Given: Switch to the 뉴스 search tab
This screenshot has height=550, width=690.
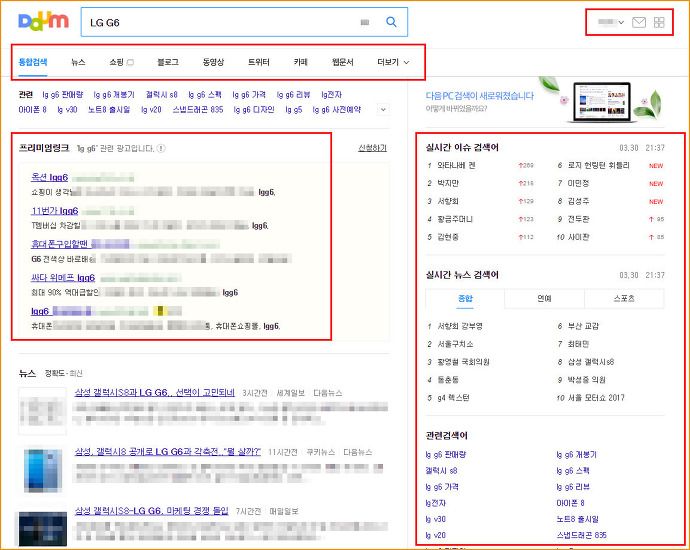Looking at the screenshot, I should [x=78, y=62].
